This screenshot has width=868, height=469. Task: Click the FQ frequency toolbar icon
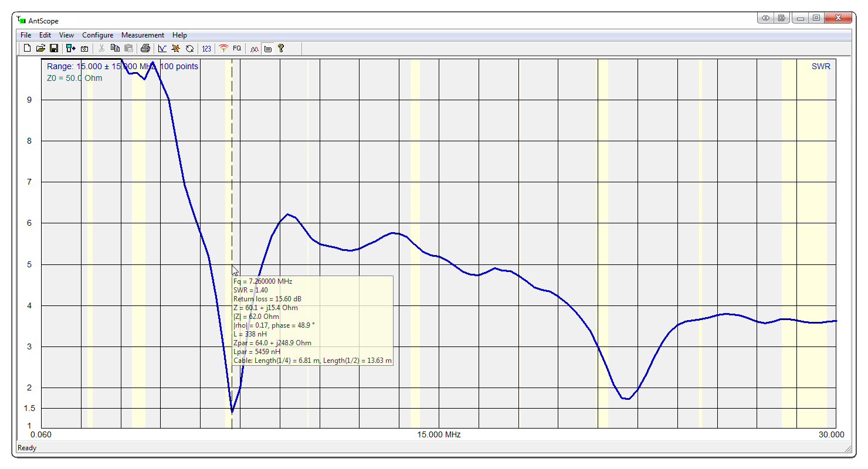click(x=237, y=49)
